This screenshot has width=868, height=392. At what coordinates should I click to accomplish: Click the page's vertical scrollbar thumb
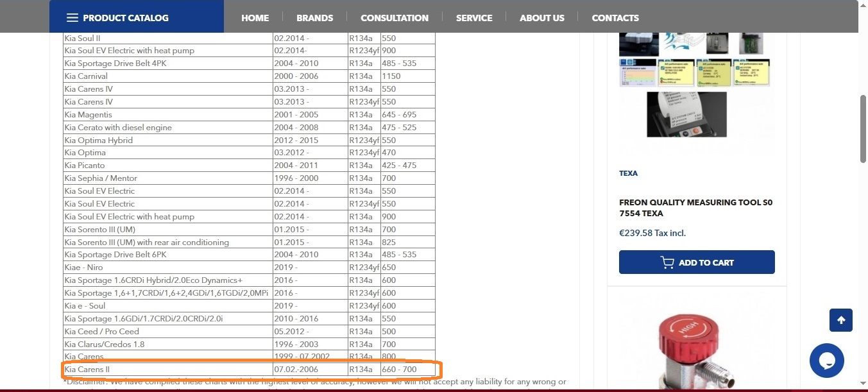tap(863, 128)
